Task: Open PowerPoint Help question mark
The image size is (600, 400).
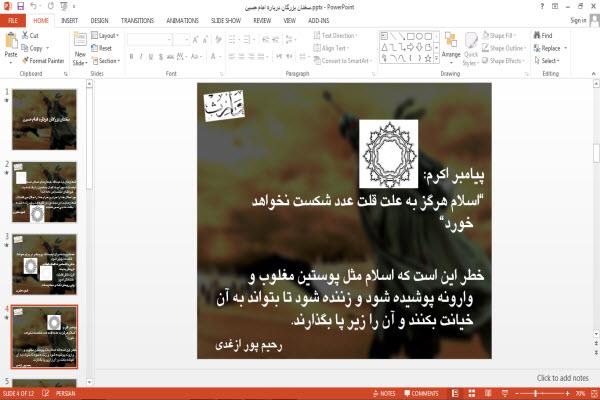Action: (x=542, y=6)
